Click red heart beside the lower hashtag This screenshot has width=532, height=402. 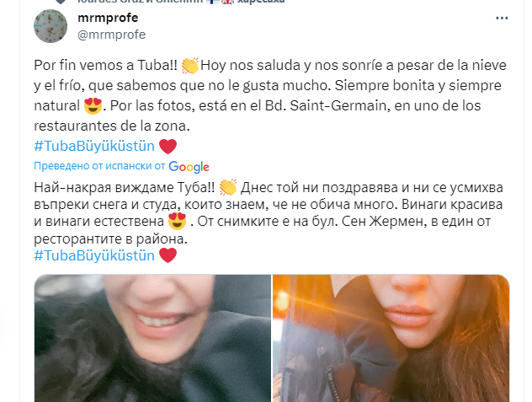(x=168, y=255)
